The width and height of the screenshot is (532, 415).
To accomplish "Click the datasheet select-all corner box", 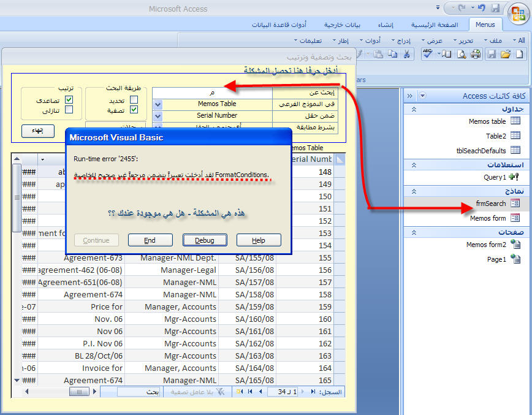I will pyautogui.click(x=340, y=159).
